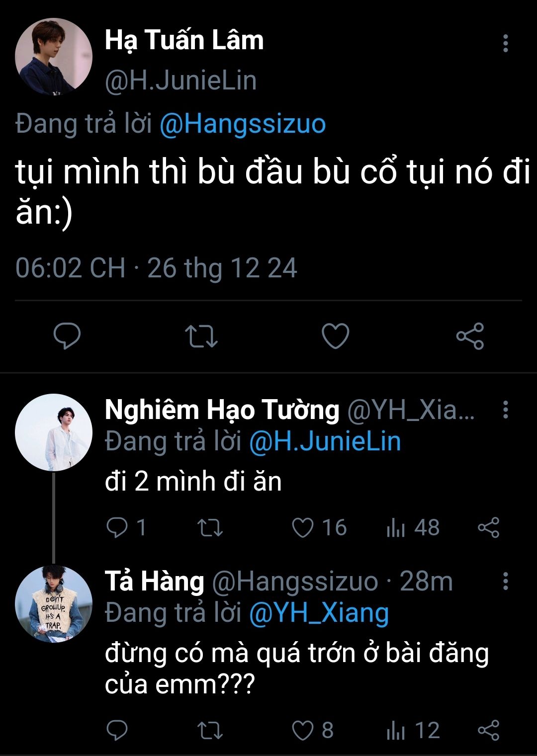View analytics showing 48 views
The width and height of the screenshot is (537, 756).
[396, 527]
